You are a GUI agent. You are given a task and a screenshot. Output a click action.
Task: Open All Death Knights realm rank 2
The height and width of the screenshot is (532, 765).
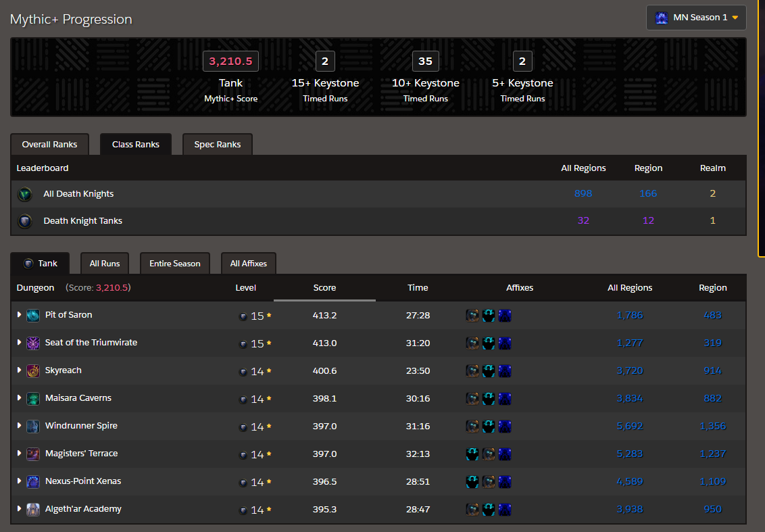tap(712, 193)
